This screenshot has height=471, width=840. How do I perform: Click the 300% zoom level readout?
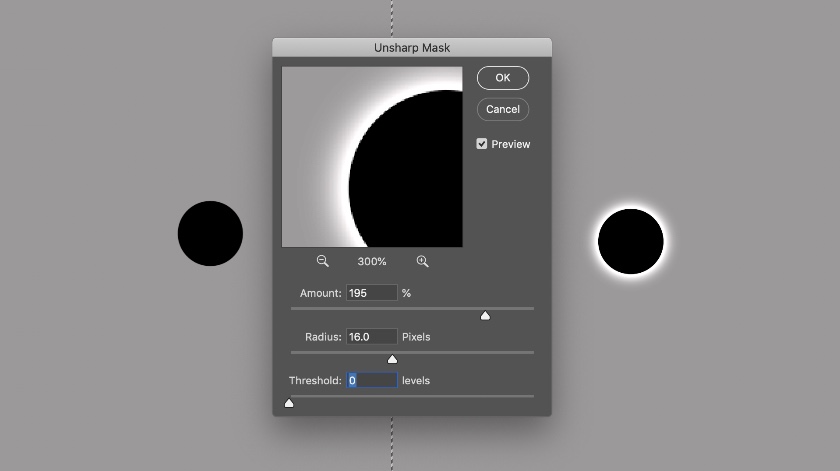372,261
